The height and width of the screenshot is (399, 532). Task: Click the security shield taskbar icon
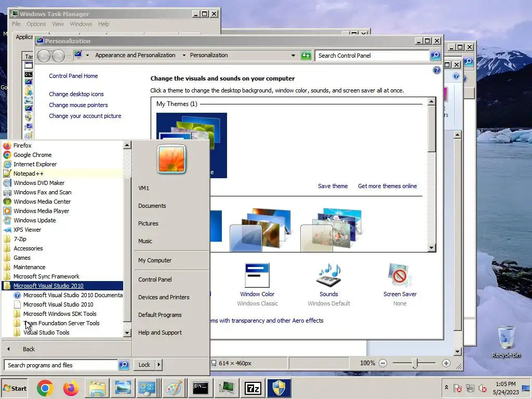279,388
